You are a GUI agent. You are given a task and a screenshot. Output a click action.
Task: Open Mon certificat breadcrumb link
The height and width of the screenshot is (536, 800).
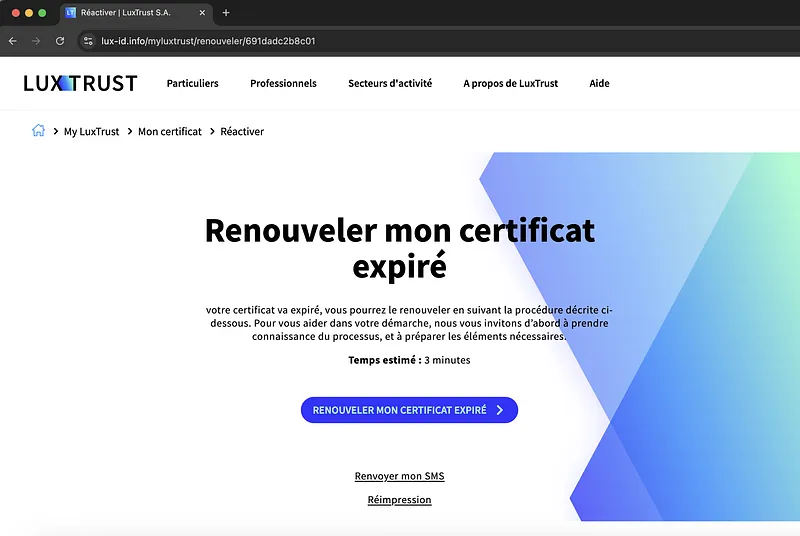tap(170, 132)
